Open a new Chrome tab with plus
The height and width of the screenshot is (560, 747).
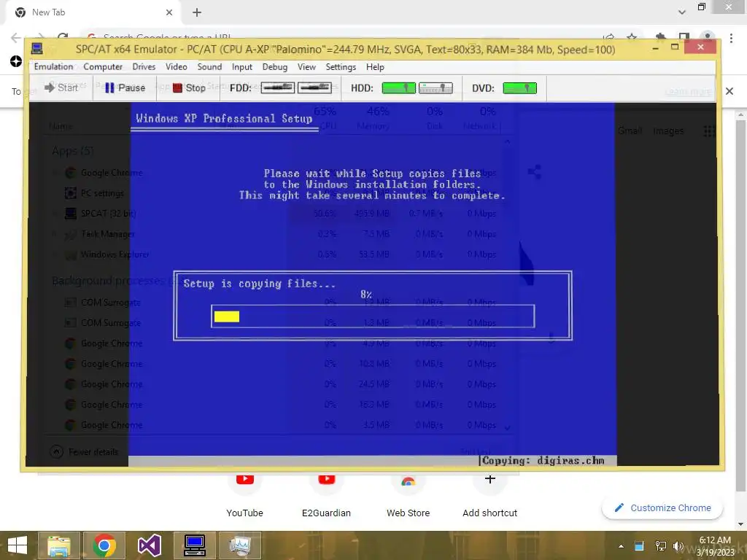[197, 12]
